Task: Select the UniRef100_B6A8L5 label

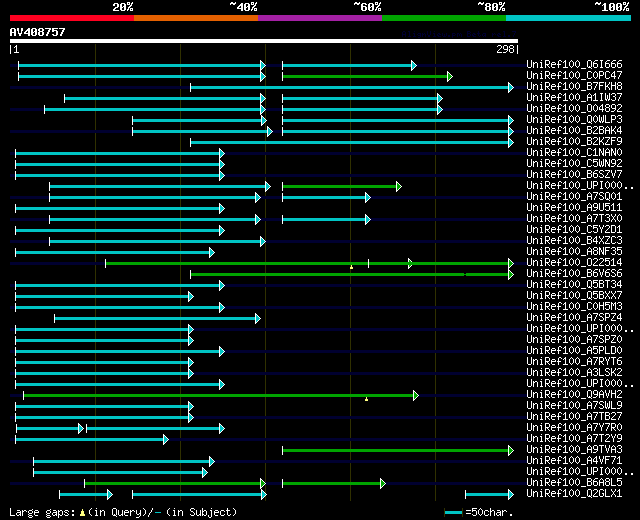Action: (574, 483)
